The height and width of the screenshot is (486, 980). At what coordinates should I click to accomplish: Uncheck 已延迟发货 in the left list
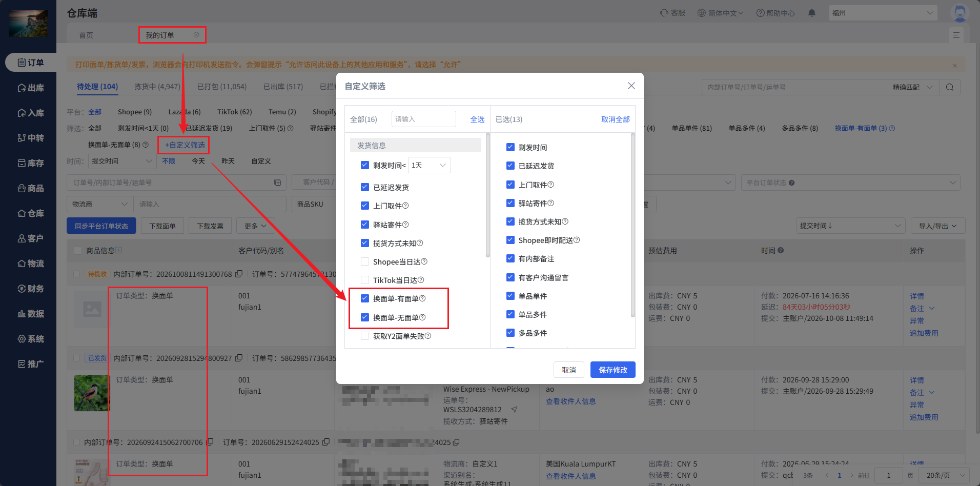click(x=365, y=187)
